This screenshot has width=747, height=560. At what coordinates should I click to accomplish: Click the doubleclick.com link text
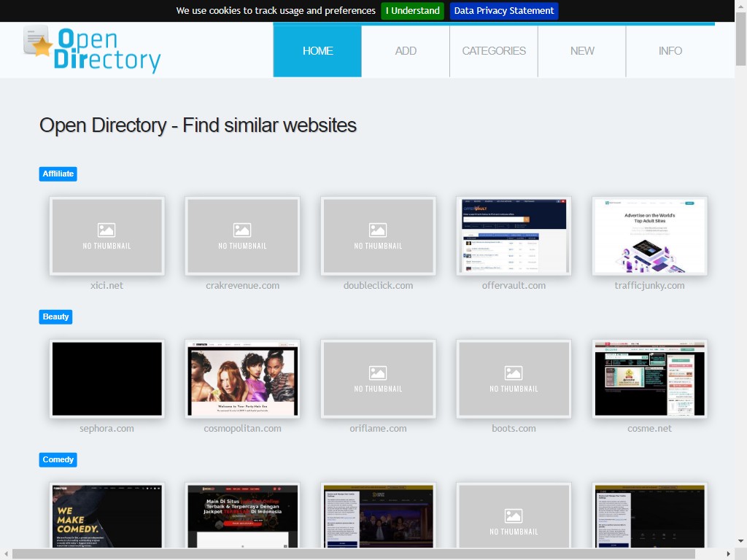click(x=379, y=285)
